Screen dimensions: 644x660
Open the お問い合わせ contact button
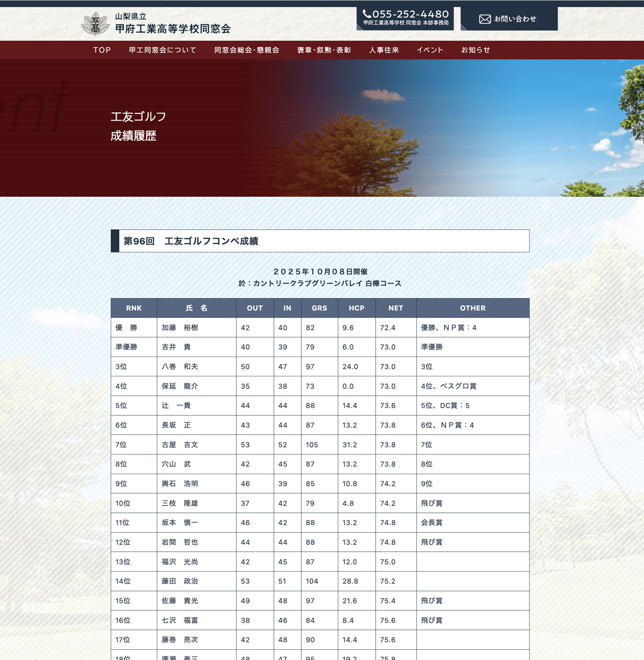[509, 19]
